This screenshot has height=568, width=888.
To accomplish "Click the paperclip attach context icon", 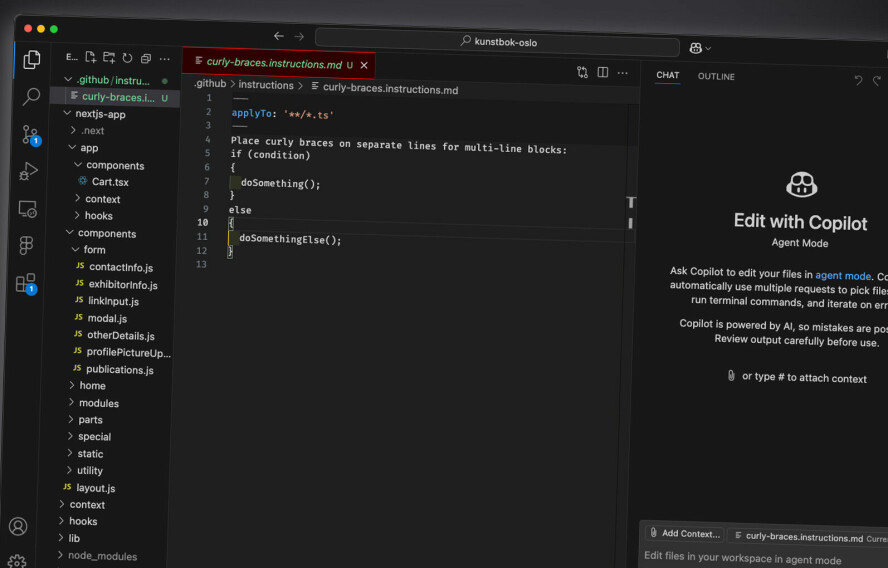I will [x=731, y=375].
